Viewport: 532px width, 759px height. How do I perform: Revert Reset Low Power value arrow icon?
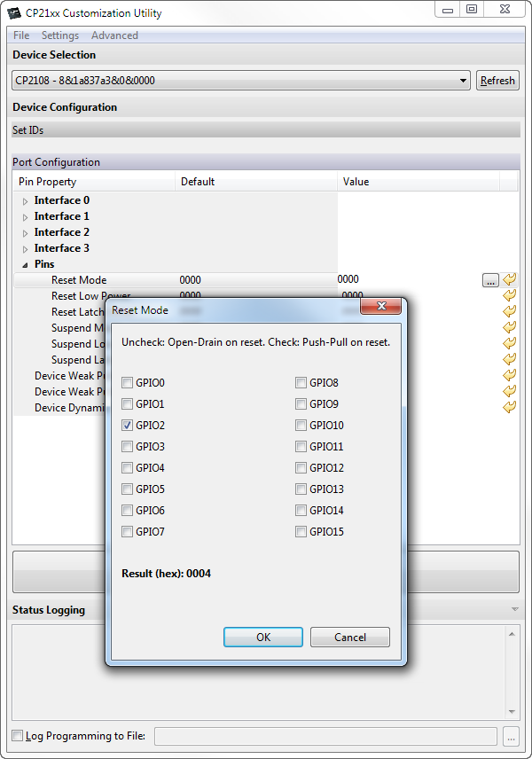[509, 295]
